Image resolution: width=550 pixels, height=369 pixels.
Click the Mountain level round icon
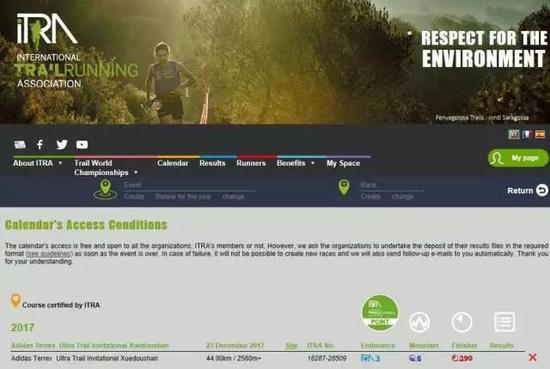419,322
